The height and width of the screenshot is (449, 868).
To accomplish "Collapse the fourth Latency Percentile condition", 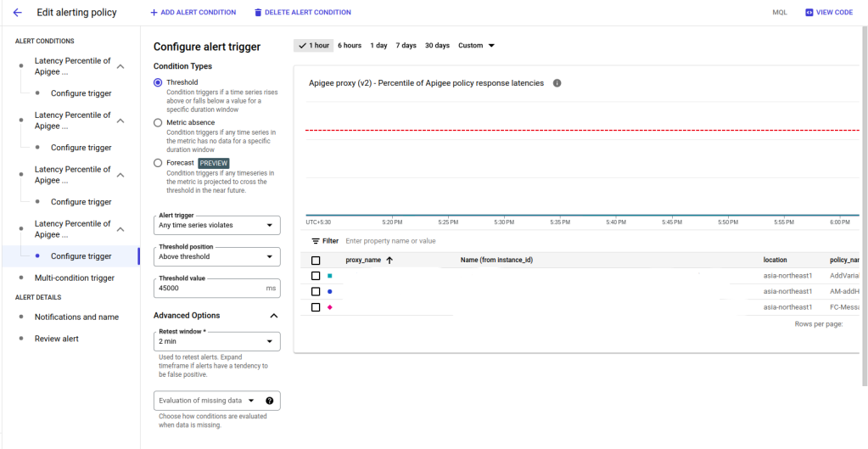I will [120, 229].
